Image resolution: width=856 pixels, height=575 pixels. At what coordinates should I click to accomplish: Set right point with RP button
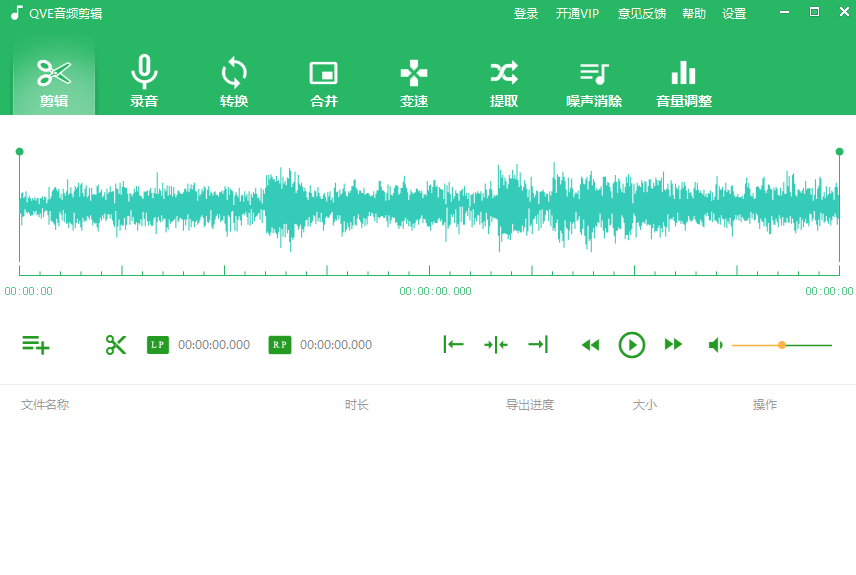pyautogui.click(x=280, y=345)
